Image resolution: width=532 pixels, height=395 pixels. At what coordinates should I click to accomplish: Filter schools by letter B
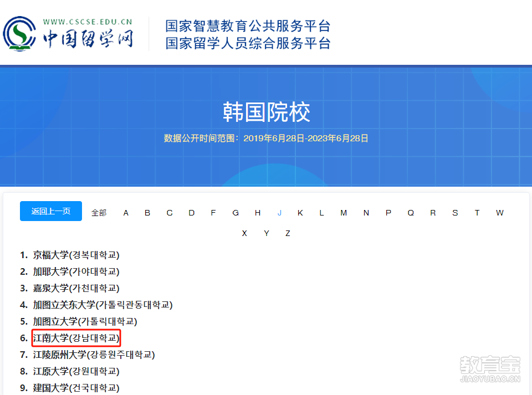click(147, 213)
